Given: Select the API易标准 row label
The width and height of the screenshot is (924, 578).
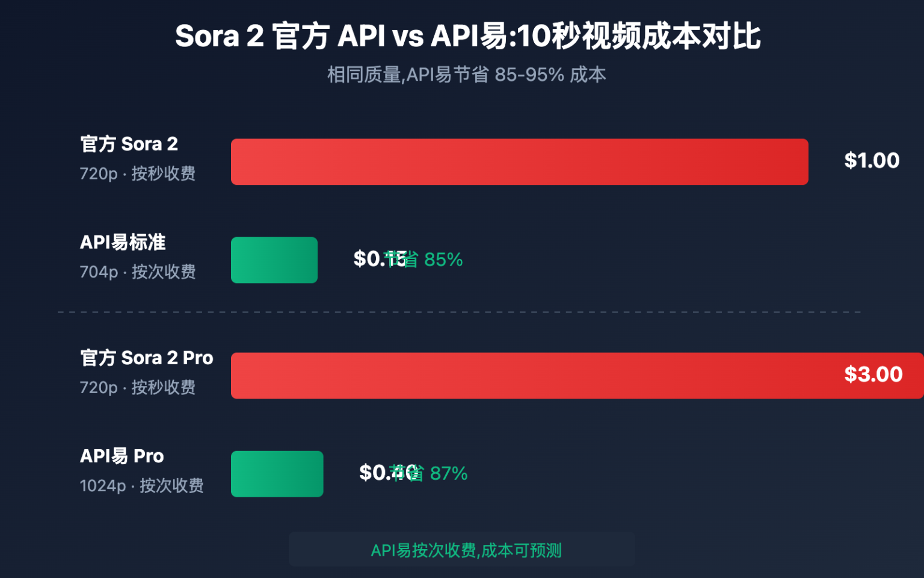Looking at the screenshot, I should [123, 242].
